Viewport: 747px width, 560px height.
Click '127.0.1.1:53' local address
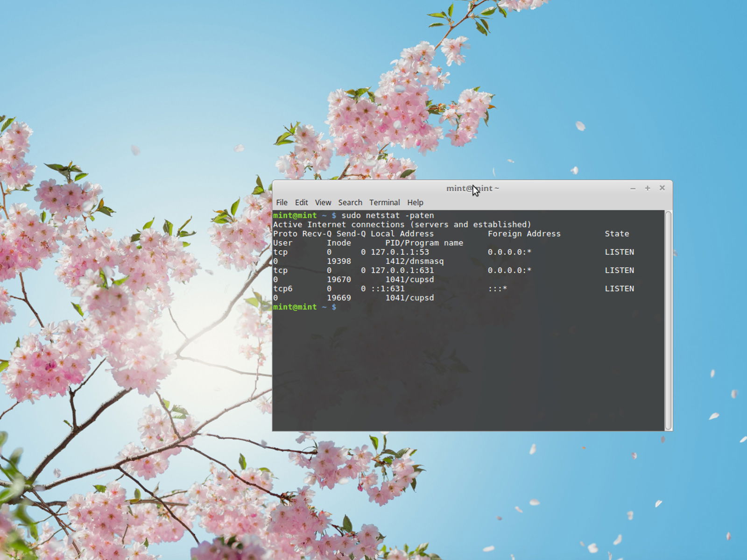(x=400, y=252)
